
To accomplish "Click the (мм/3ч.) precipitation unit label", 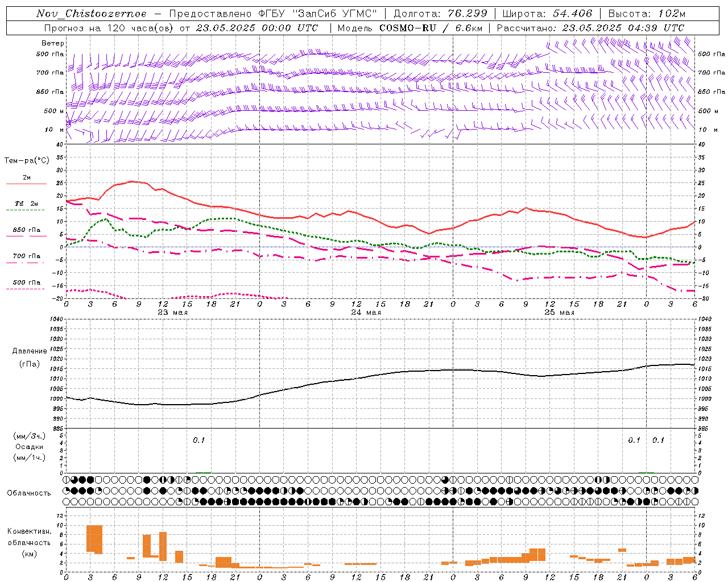I will (x=30, y=436).
